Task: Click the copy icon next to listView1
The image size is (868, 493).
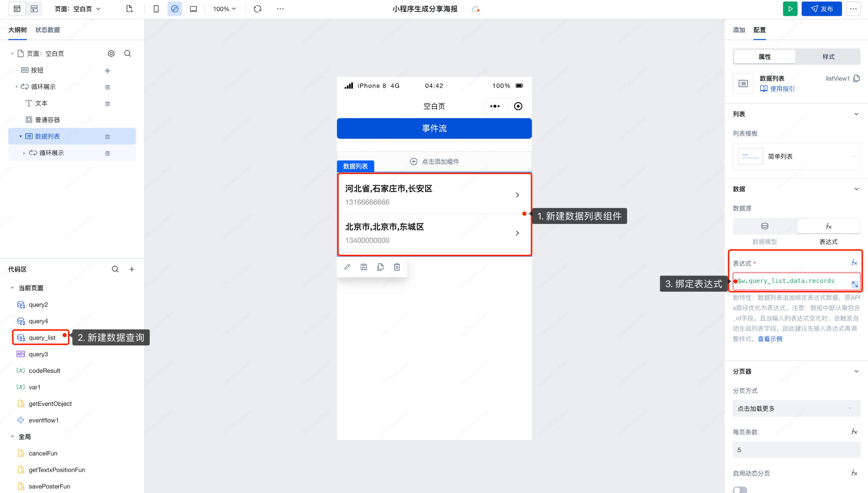Action: coord(857,78)
